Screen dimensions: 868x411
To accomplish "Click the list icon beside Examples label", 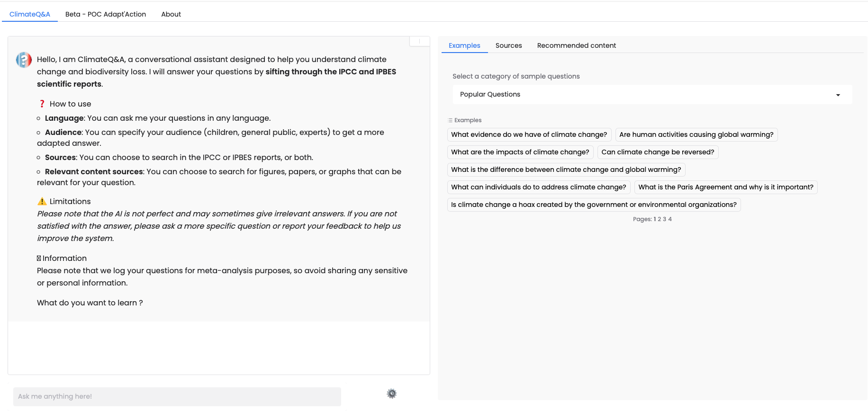I will [450, 120].
